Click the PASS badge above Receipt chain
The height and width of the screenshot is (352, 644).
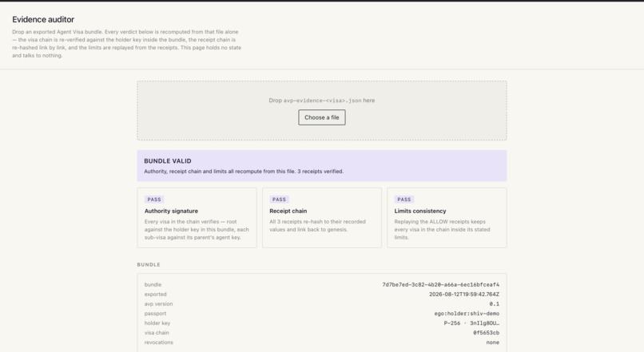279,200
